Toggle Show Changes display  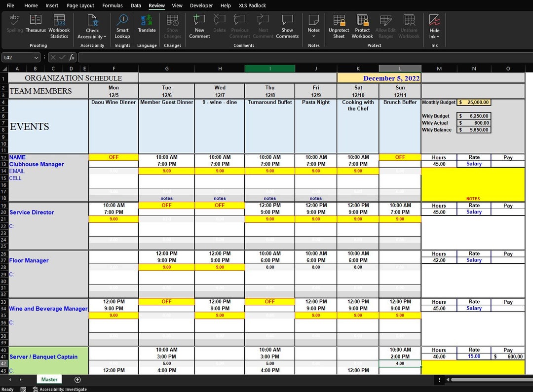tap(172, 27)
